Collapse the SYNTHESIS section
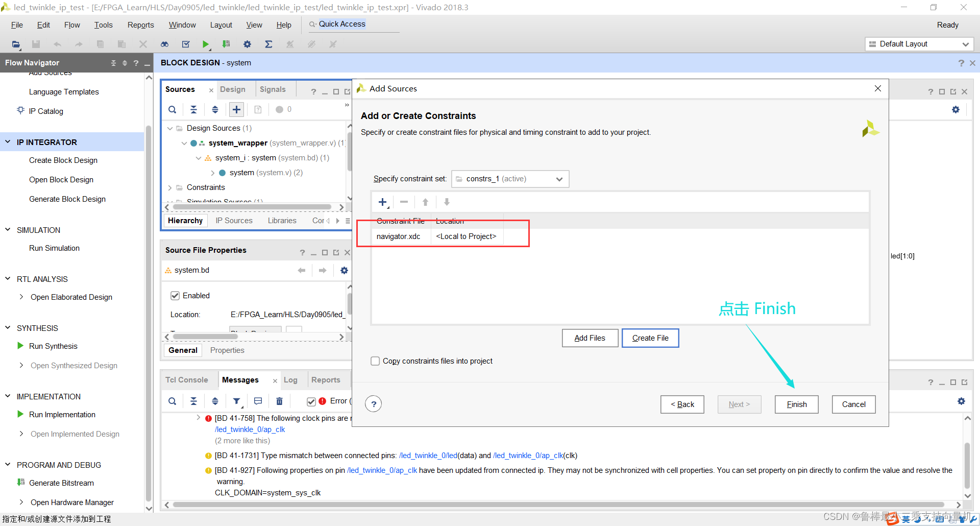 pyautogui.click(x=8, y=328)
